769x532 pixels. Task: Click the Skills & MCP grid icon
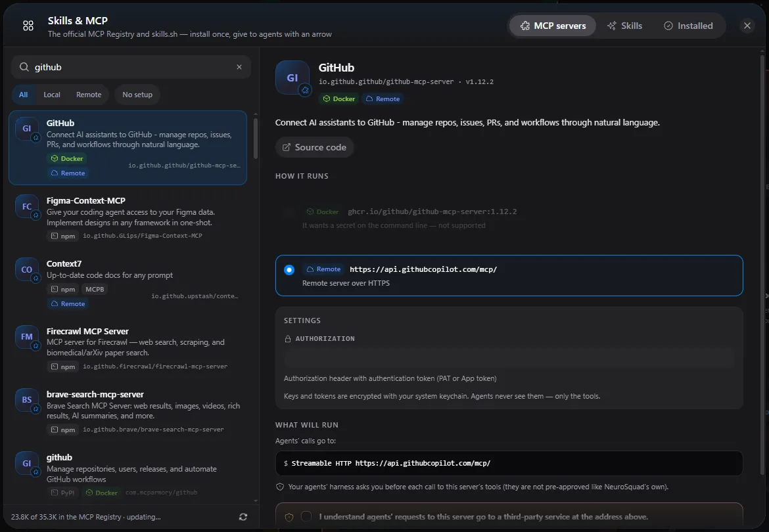pyautogui.click(x=28, y=26)
